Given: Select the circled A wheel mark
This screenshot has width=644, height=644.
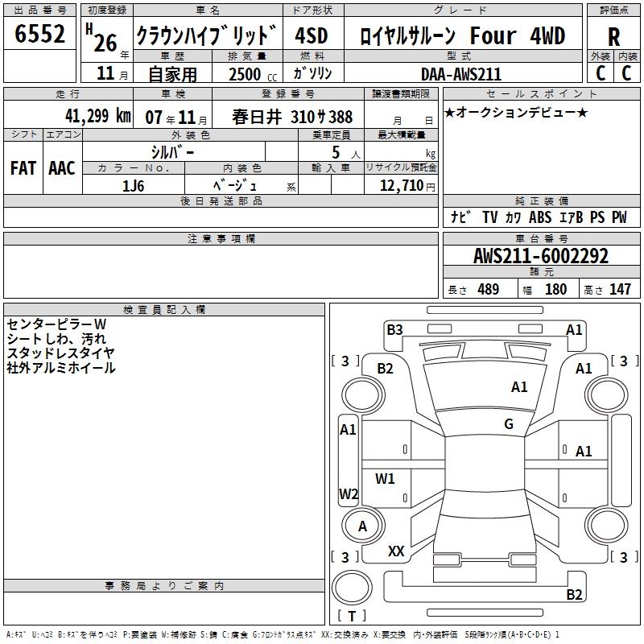Looking at the screenshot, I should pos(362,526).
